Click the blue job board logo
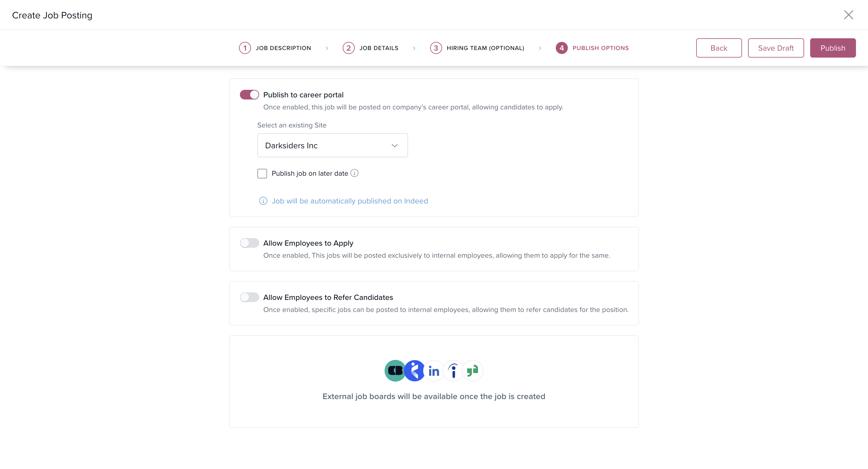 coord(414,371)
